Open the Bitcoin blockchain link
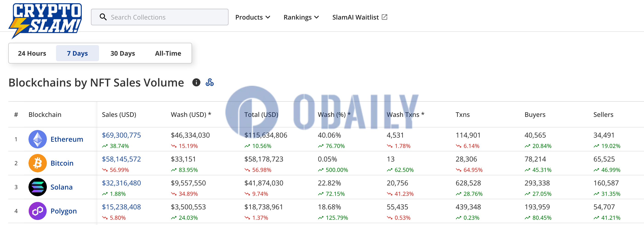This screenshot has height=225, width=644. coord(62,163)
